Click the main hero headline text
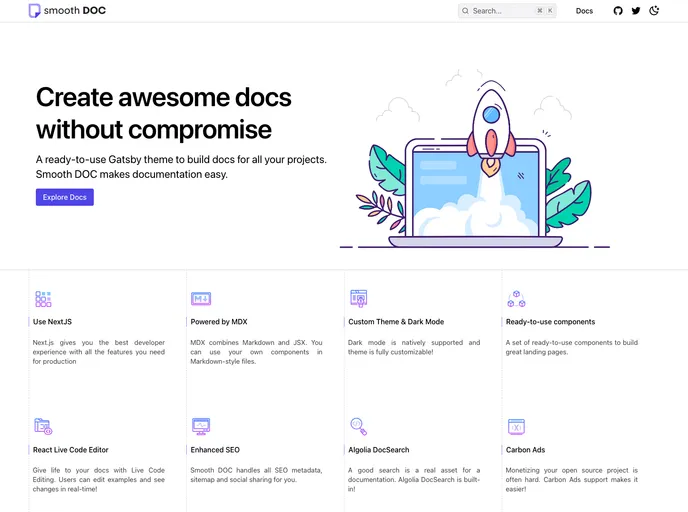 [x=163, y=113]
